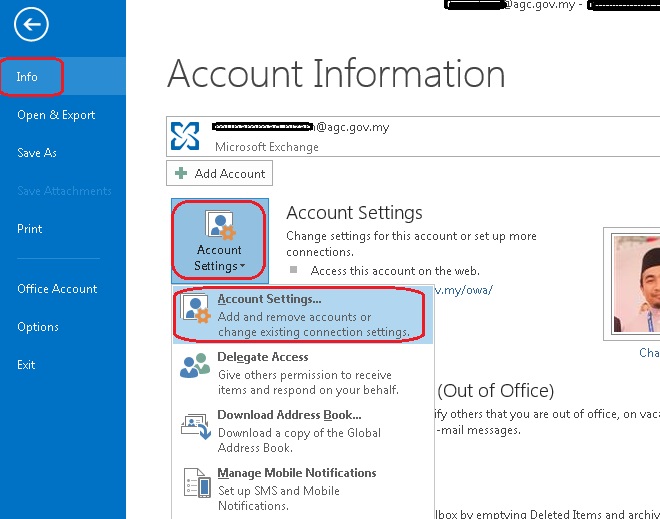Click the profile photo thumbnail
660x519 pixels.
click(636, 284)
